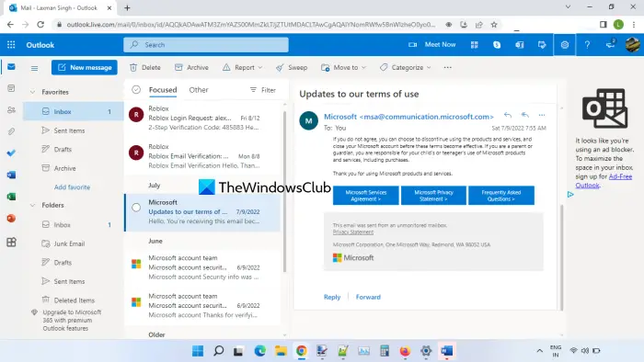
Task: Switch to the Focused tab
Action: pos(163,90)
